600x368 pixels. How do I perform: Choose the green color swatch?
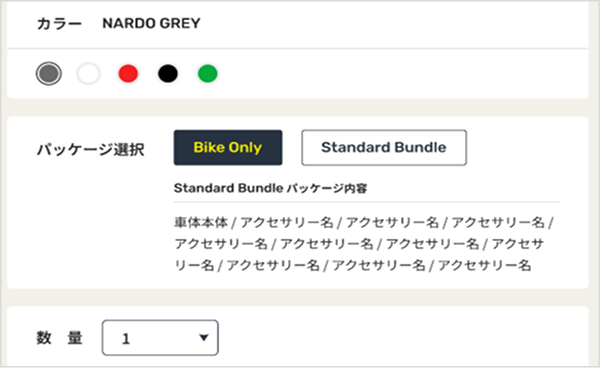pyautogui.click(x=208, y=73)
